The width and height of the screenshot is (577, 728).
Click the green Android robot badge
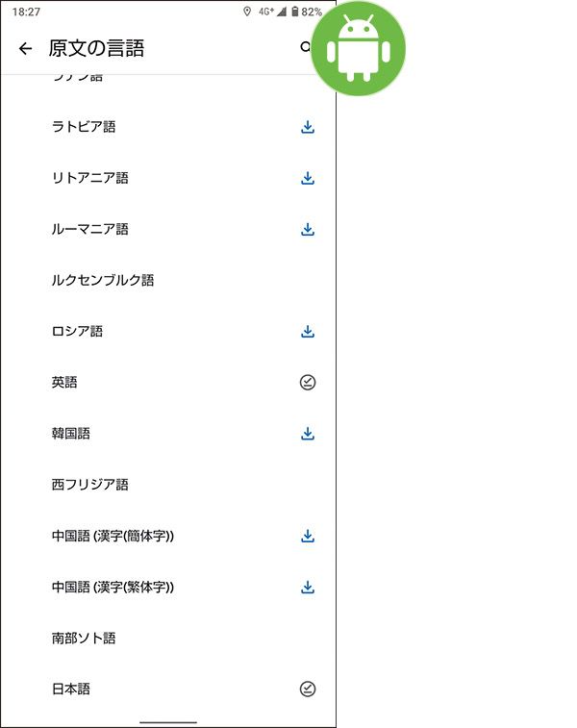(358, 48)
